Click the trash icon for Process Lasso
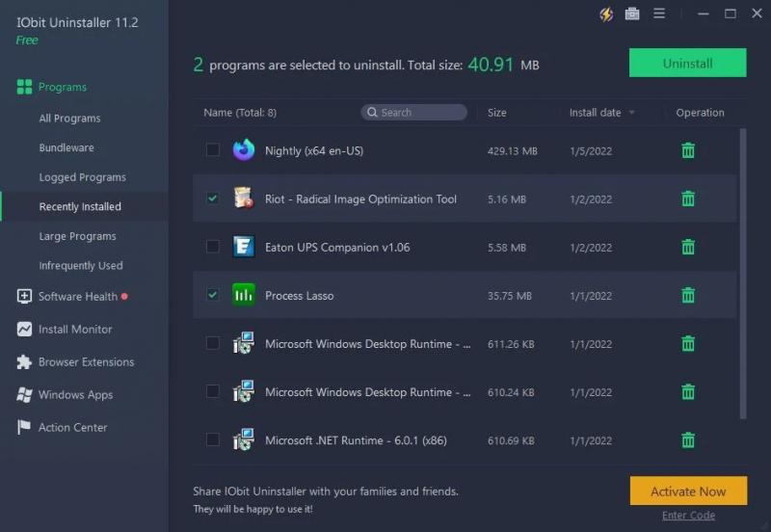Viewport: 771px width, 532px height. (x=688, y=295)
